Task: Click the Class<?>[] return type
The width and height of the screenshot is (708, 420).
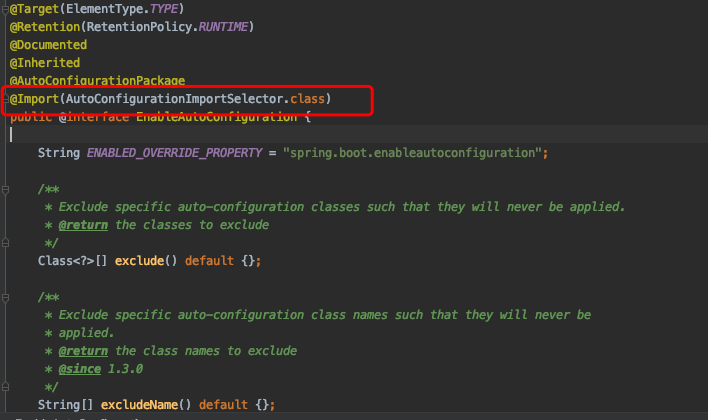Action: point(73,261)
